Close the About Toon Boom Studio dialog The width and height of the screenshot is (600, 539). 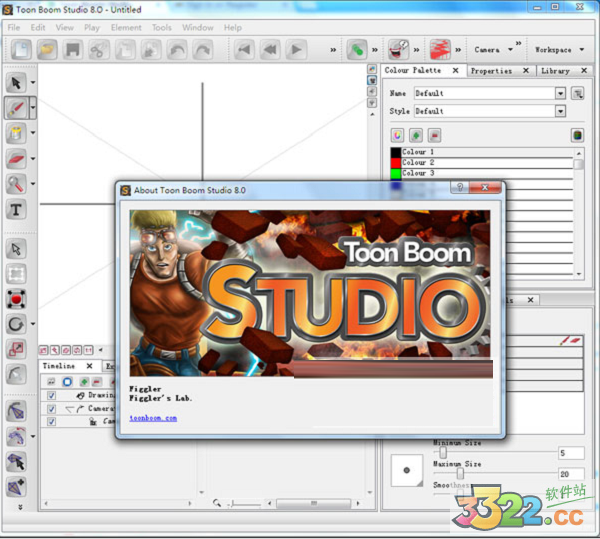pos(485,187)
